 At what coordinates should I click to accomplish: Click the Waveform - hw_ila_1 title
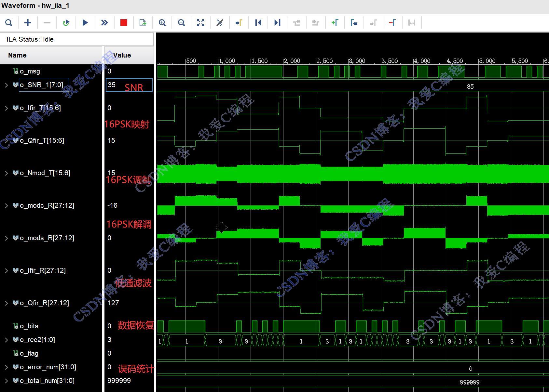(35, 6)
